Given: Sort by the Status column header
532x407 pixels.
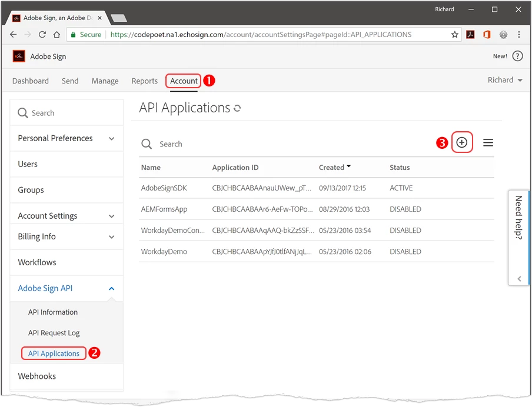Looking at the screenshot, I should coord(400,168).
